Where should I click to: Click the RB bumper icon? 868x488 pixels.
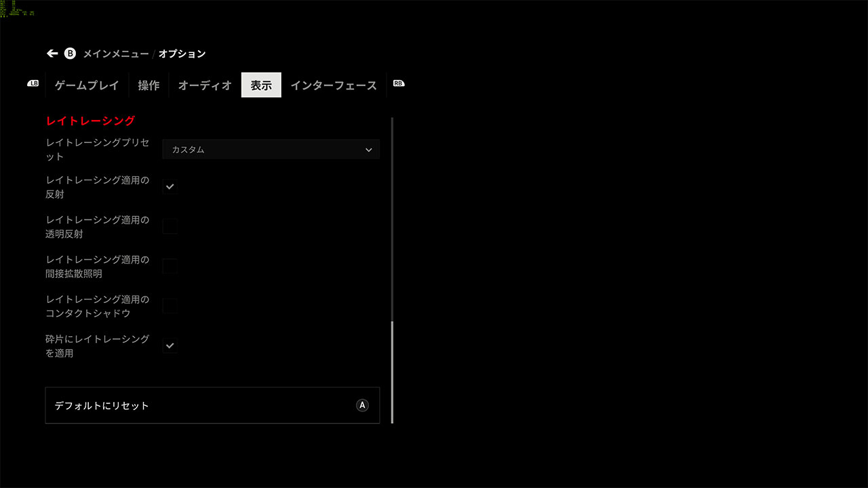pos(399,83)
